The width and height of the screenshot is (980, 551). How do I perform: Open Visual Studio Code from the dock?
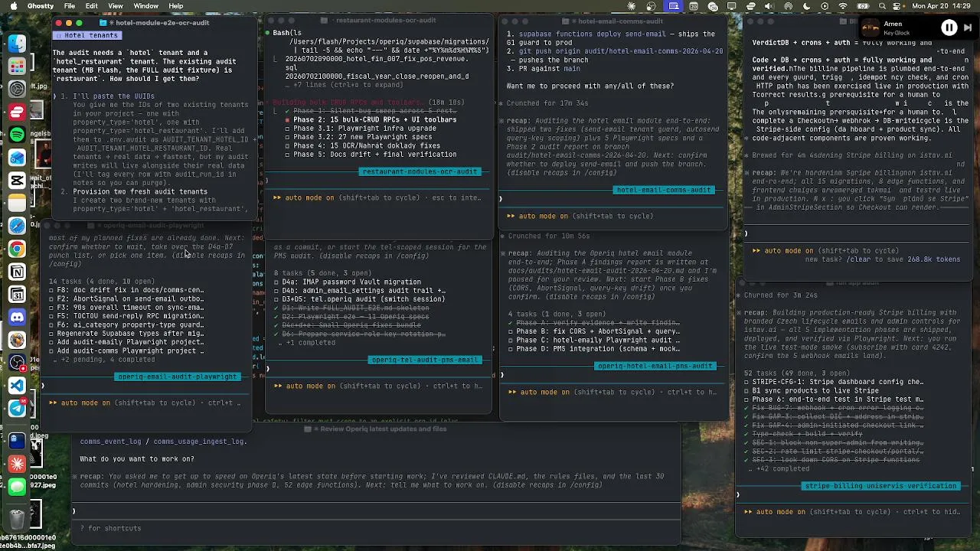[x=17, y=386]
